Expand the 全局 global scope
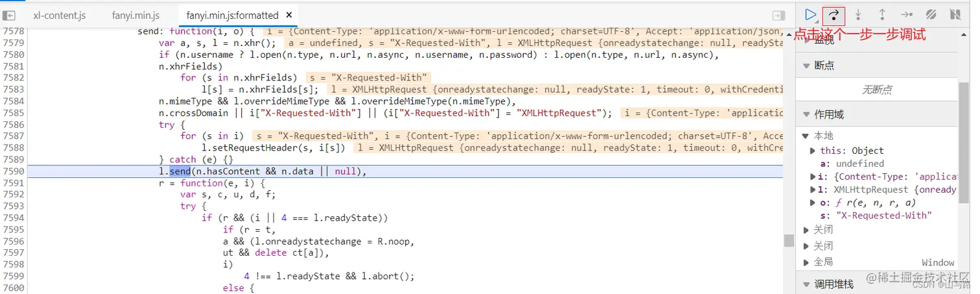The image size is (980, 294). click(806, 262)
